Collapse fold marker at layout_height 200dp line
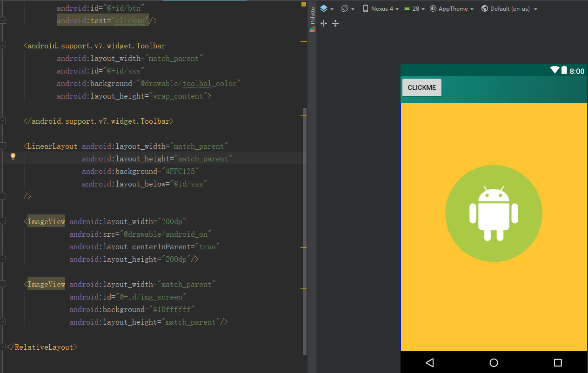 tap(3, 259)
